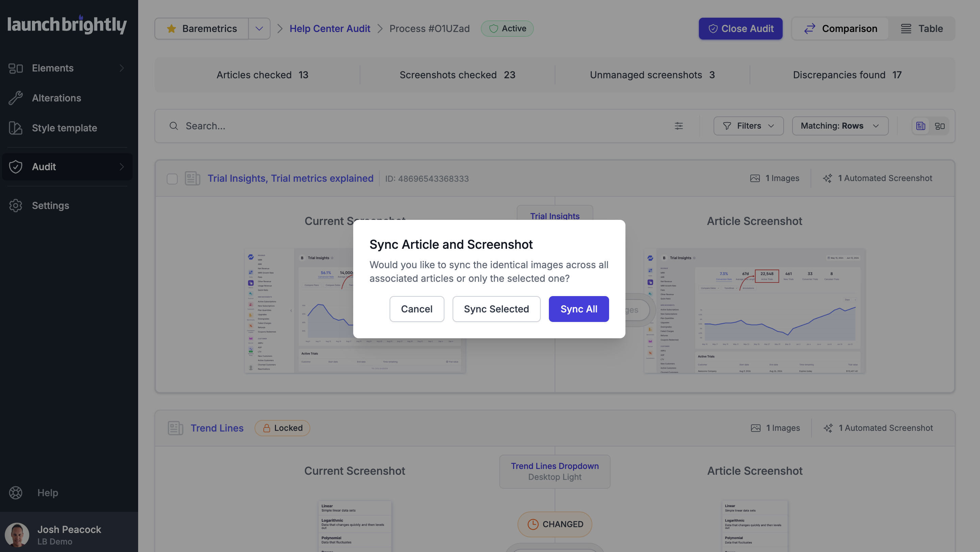Open the Baremetrics project dropdown arrow

[259, 29]
